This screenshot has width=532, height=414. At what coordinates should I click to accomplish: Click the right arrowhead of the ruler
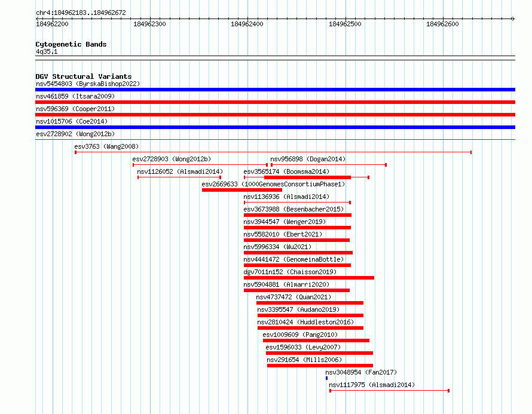tap(513, 19)
